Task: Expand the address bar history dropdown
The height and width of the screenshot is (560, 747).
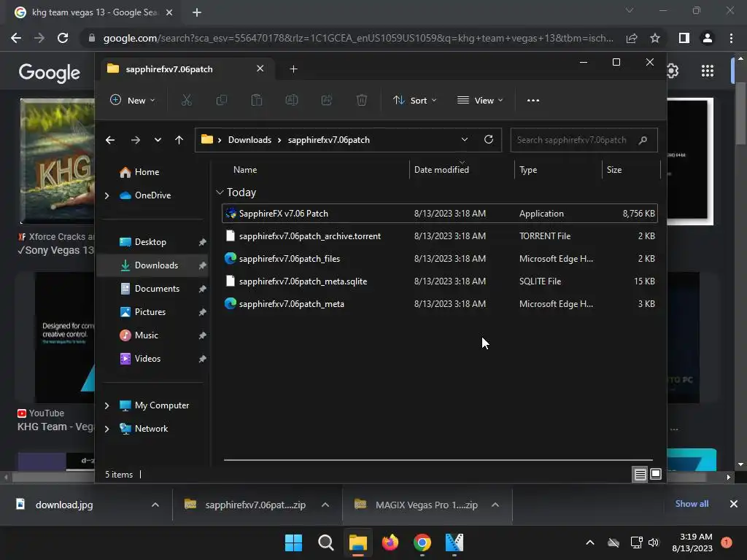Action: 464,139
